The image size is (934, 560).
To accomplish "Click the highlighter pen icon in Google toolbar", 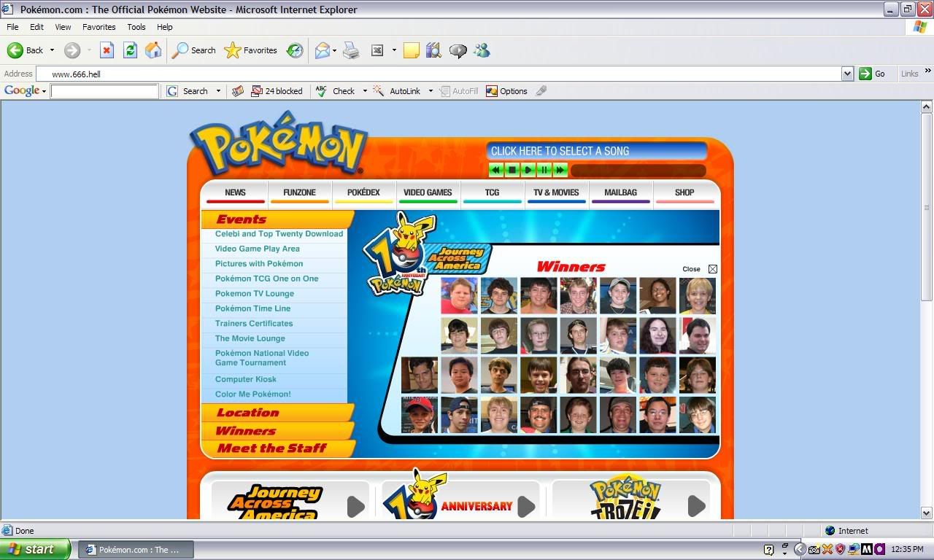I will pos(541,91).
